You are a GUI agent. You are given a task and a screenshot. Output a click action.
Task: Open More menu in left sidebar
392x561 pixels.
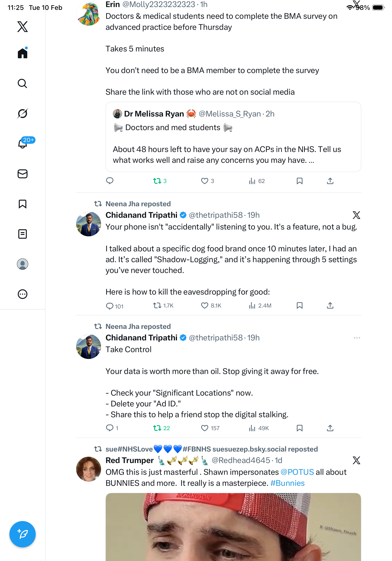22,294
